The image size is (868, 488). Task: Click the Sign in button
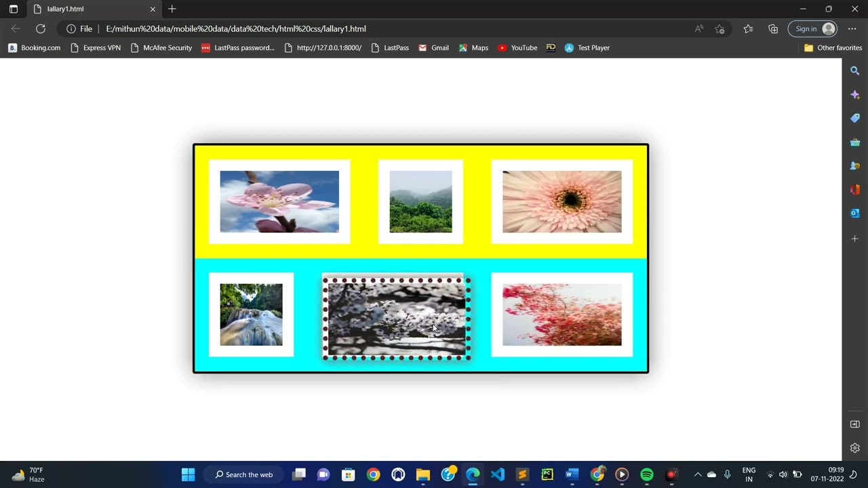[x=812, y=28]
